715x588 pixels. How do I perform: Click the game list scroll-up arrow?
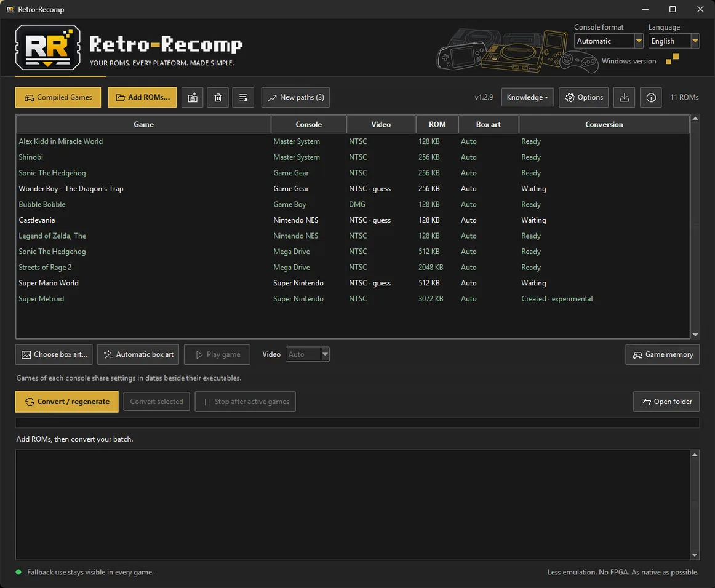pyautogui.click(x=695, y=119)
